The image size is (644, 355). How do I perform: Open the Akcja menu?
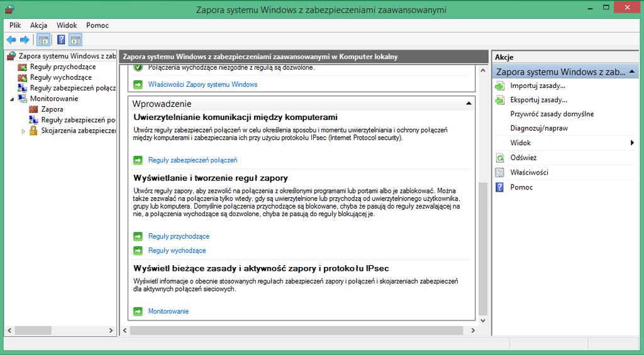point(38,25)
